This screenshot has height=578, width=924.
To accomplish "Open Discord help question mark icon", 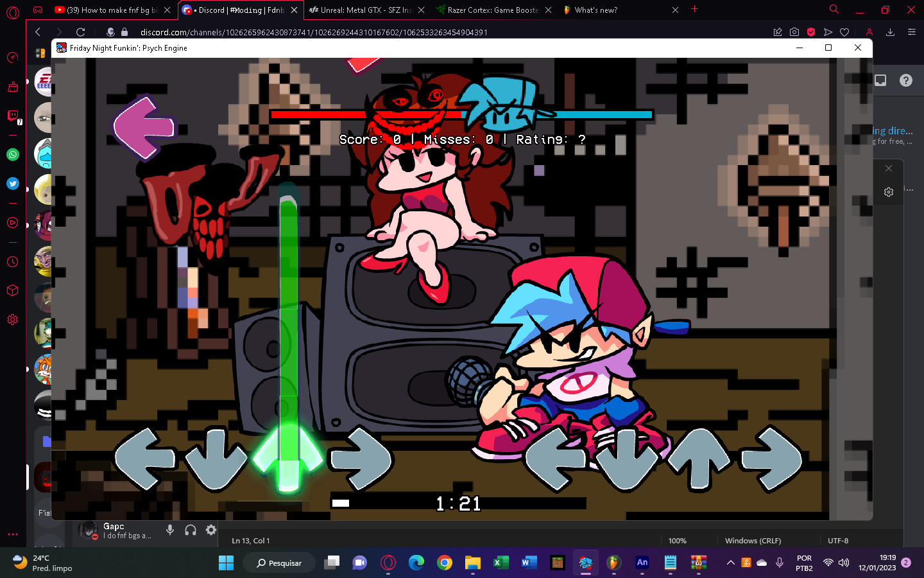I will (905, 80).
